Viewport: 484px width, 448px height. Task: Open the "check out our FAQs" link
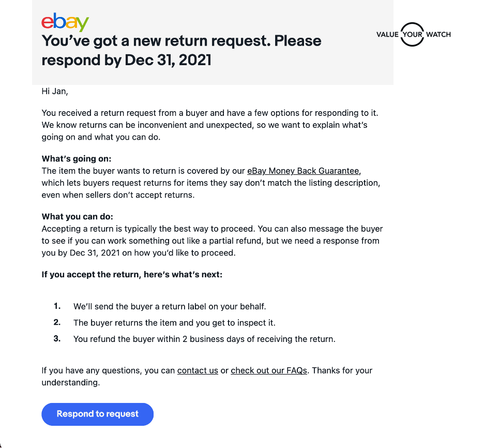click(269, 370)
